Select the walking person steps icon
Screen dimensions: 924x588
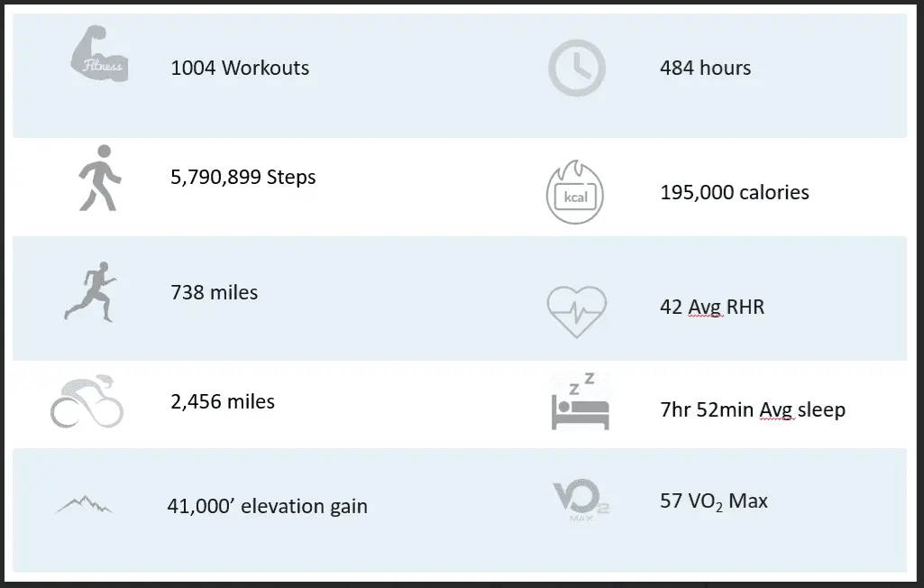point(95,177)
